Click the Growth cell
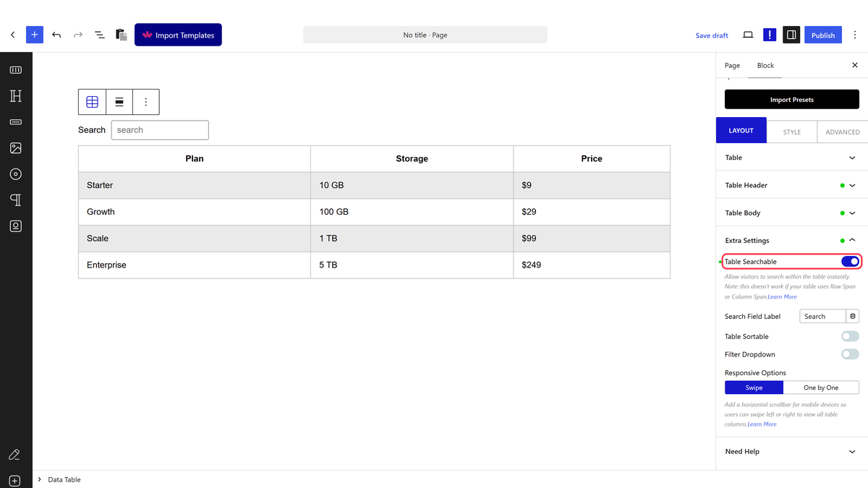Image resolution: width=868 pixels, height=488 pixels. pos(195,212)
